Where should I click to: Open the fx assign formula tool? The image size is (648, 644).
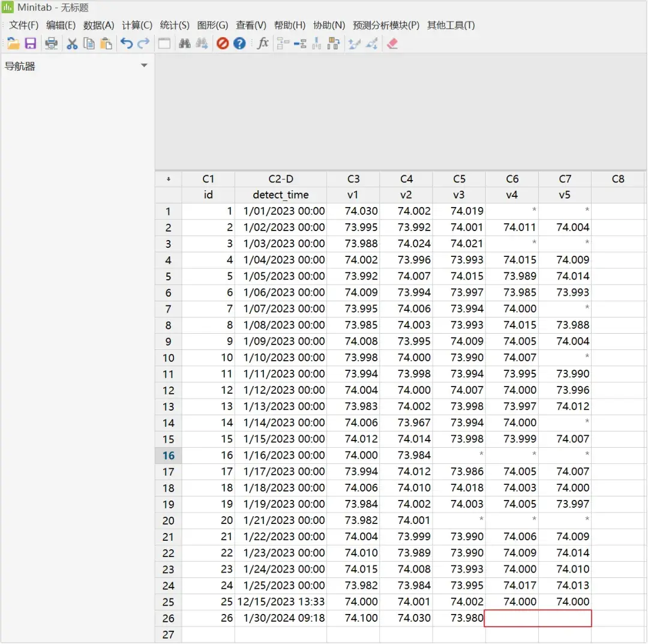click(x=263, y=43)
